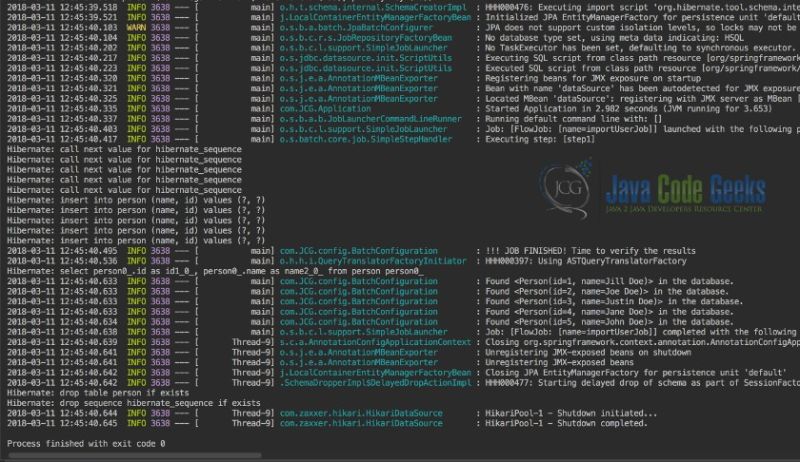Click timestamp '2018-03-11 12:45:39.518'
Screen dimensions: 800x462
pos(62,8)
